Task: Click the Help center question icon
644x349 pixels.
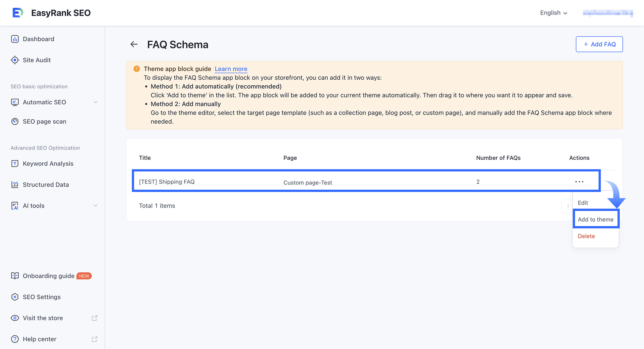Action: 15,339
